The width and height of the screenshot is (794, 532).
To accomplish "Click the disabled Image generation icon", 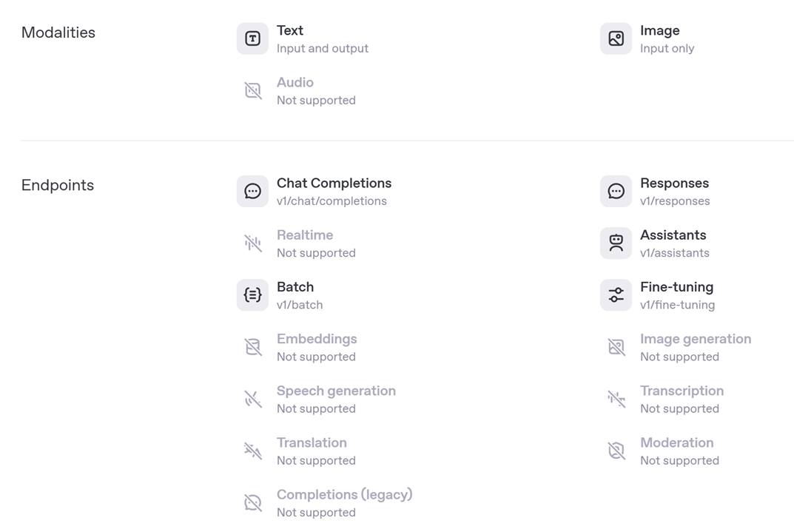I will [x=616, y=346].
